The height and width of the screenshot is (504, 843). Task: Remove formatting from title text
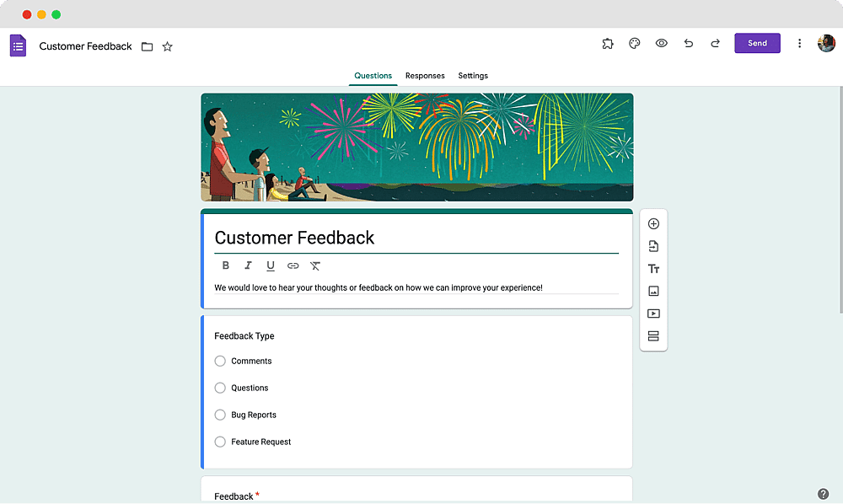pyautogui.click(x=315, y=265)
